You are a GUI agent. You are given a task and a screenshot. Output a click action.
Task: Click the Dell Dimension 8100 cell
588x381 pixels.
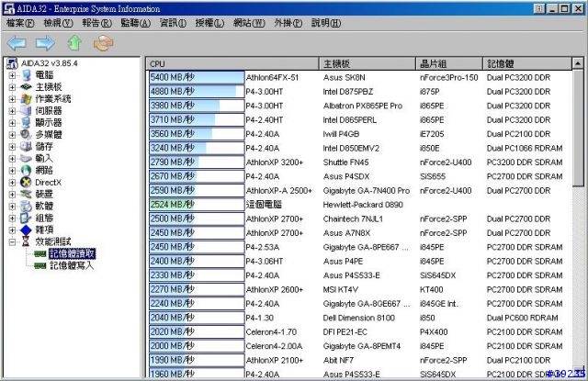pos(359,318)
